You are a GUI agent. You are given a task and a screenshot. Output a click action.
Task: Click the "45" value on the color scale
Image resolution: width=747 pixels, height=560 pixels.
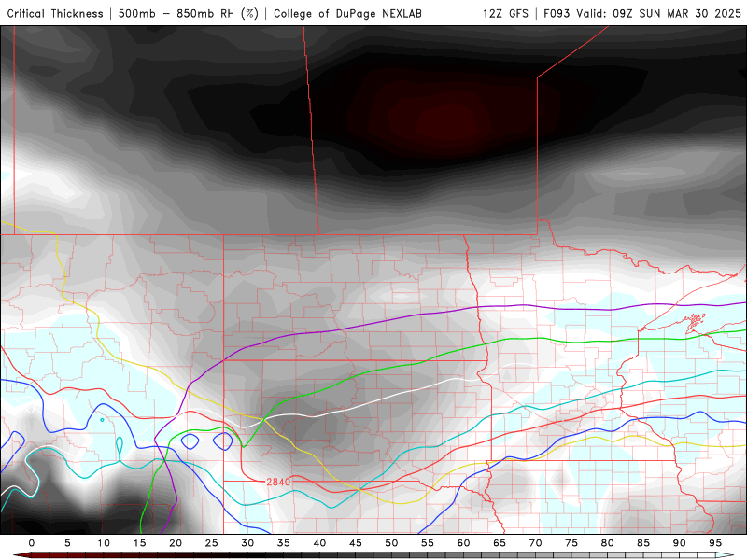(356, 543)
